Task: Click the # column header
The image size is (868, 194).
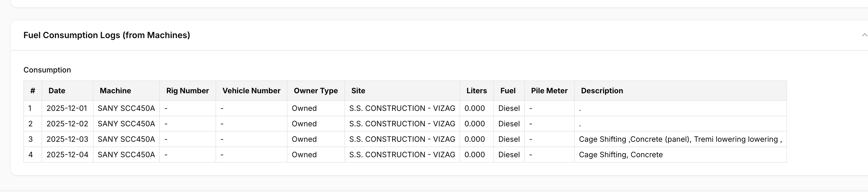Action: [33, 91]
